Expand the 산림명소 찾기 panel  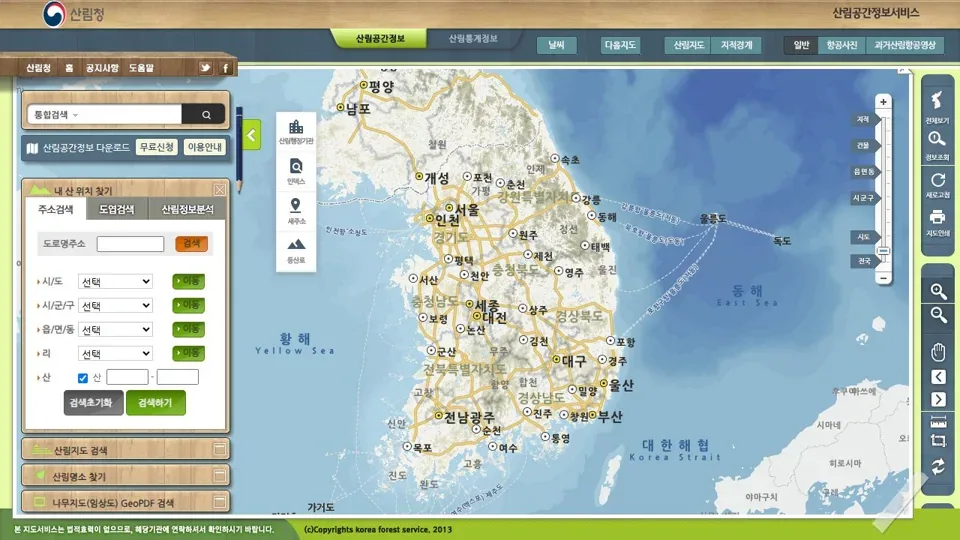point(126,476)
